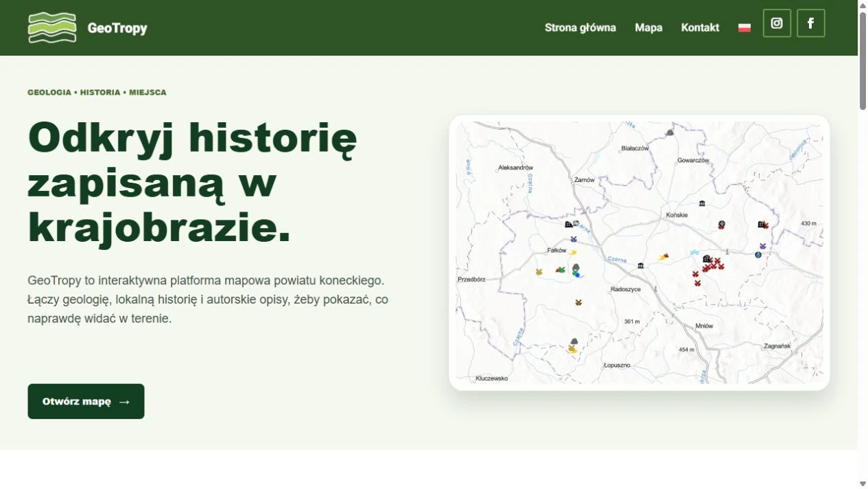Go to Strona główna
Viewport: 868px width, 489px height.
(x=580, y=27)
